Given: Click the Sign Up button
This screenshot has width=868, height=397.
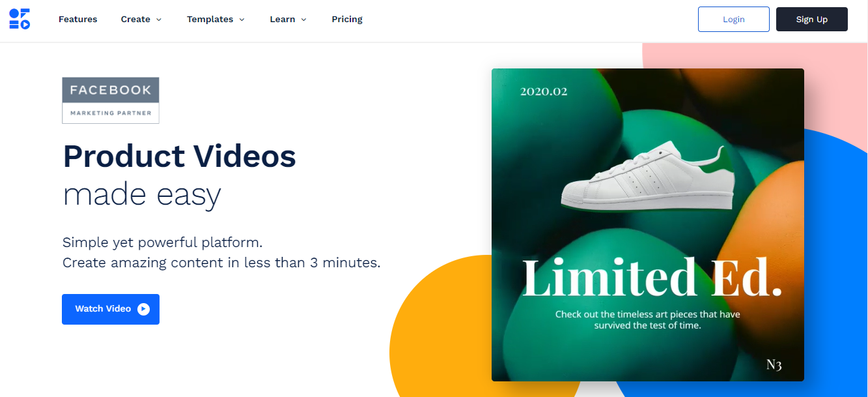Looking at the screenshot, I should coord(812,20).
